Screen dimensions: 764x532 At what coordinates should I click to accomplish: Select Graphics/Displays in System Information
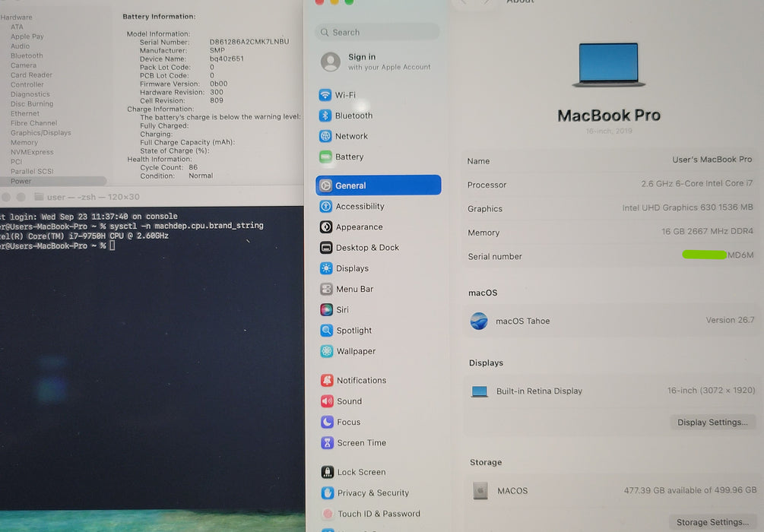pos(40,132)
